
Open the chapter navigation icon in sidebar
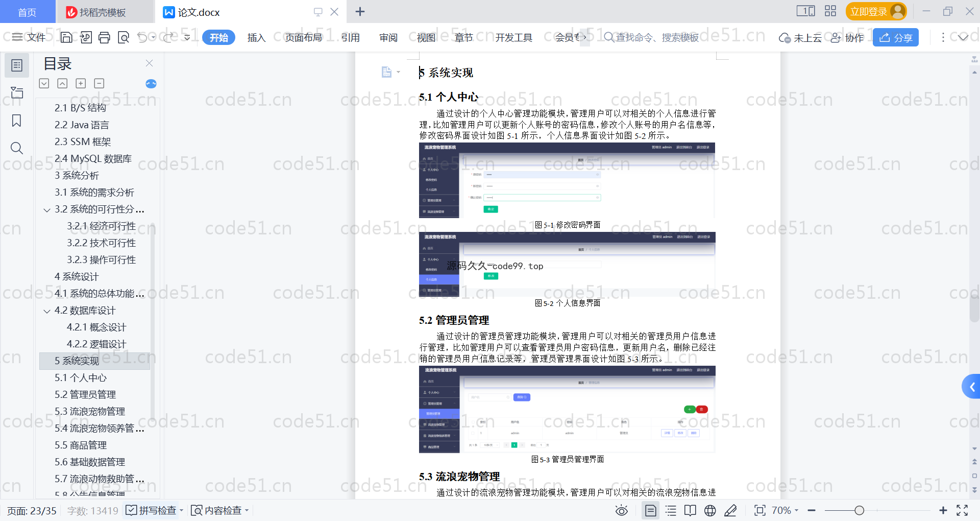coord(17,92)
